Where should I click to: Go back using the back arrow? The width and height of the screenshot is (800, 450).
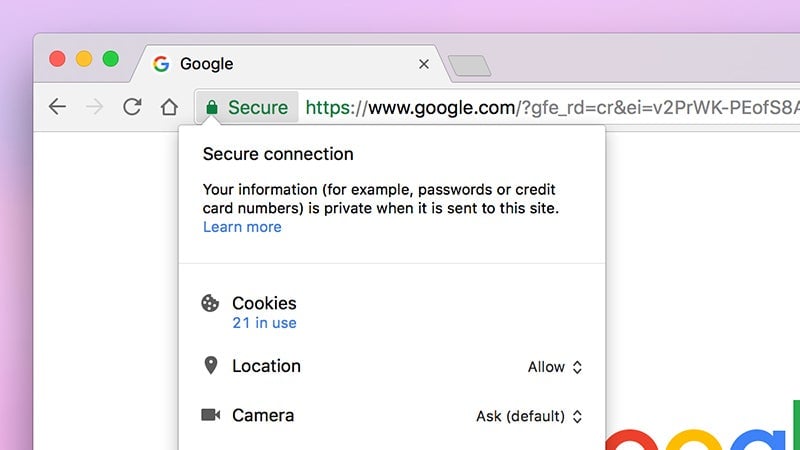coord(57,107)
